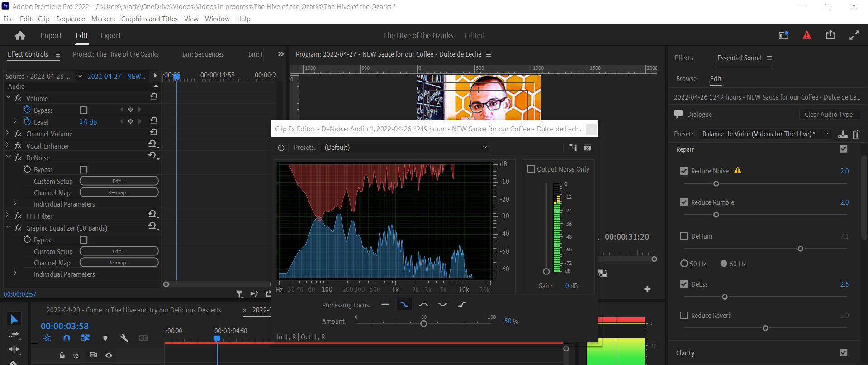Delete preset icon in Clip Fx Editor
The height and width of the screenshot is (365, 868).
pyautogui.click(x=587, y=148)
